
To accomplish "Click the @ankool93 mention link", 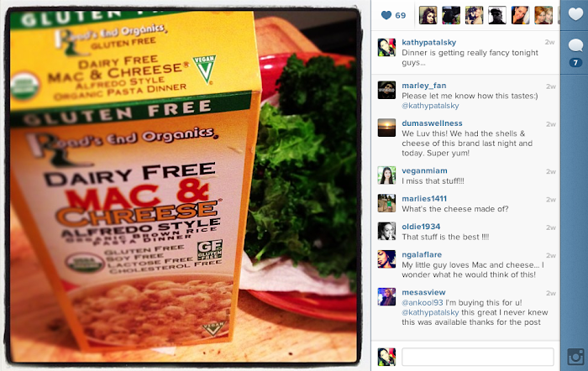I will tap(423, 302).
